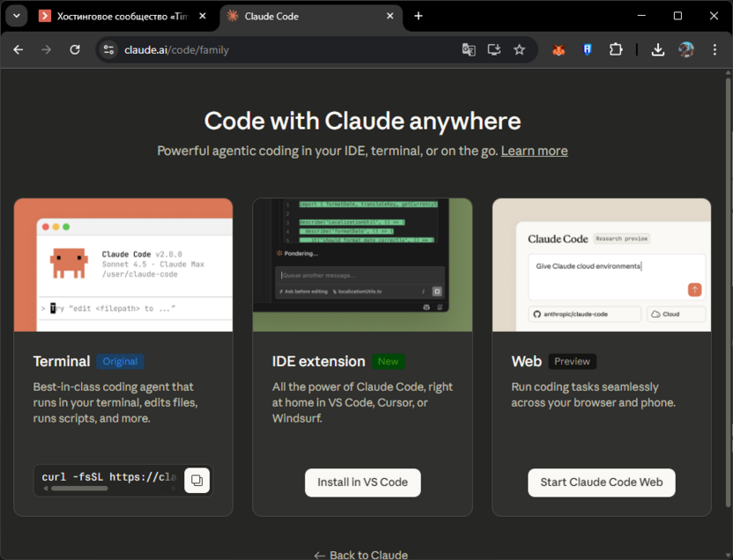Open a new browser tab

[418, 15]
